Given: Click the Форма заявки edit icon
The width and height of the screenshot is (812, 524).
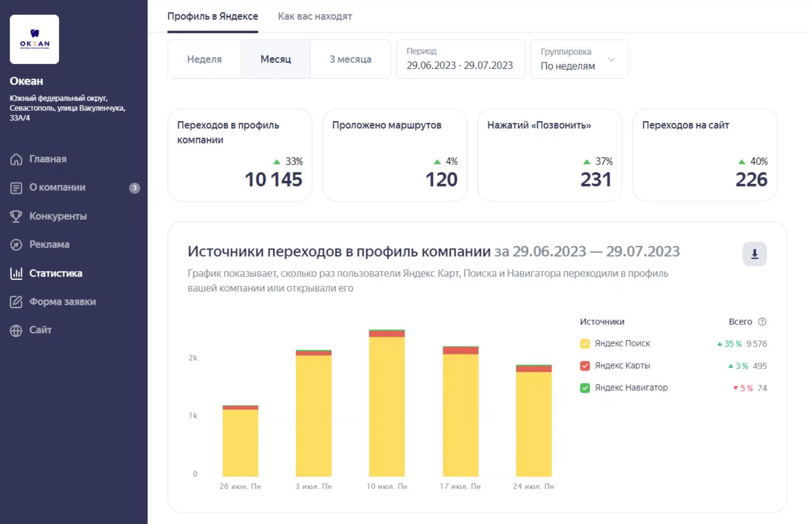Looking at the screenshot, I should point(16,302).
